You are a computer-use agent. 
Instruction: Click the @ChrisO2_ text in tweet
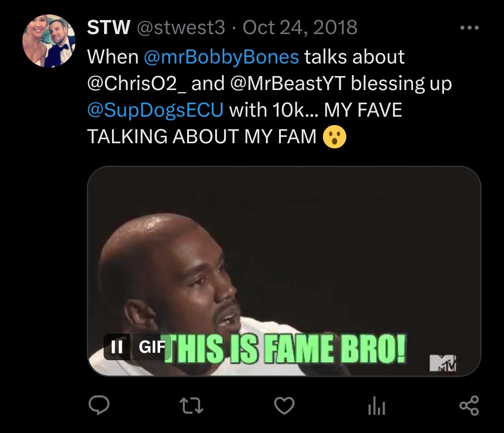click(137, 84)
